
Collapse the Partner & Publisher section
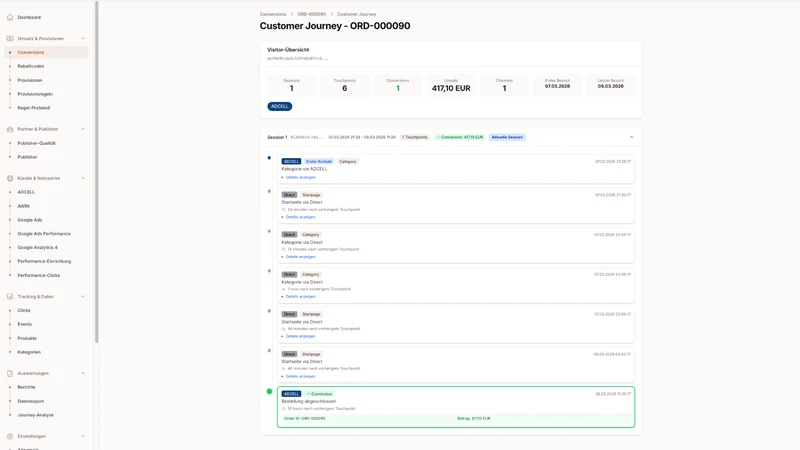pos(83,129)
